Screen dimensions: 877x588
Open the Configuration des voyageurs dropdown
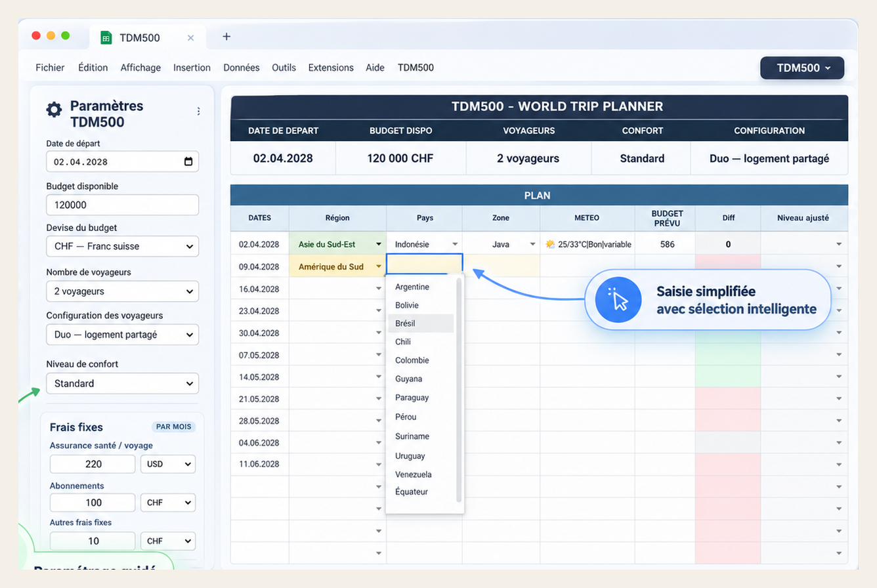[122, 335]
